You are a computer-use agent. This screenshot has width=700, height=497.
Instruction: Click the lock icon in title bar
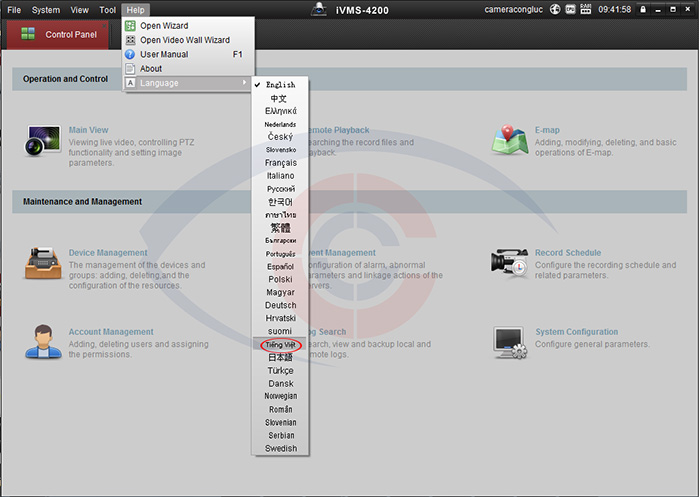tap(643, 9)
